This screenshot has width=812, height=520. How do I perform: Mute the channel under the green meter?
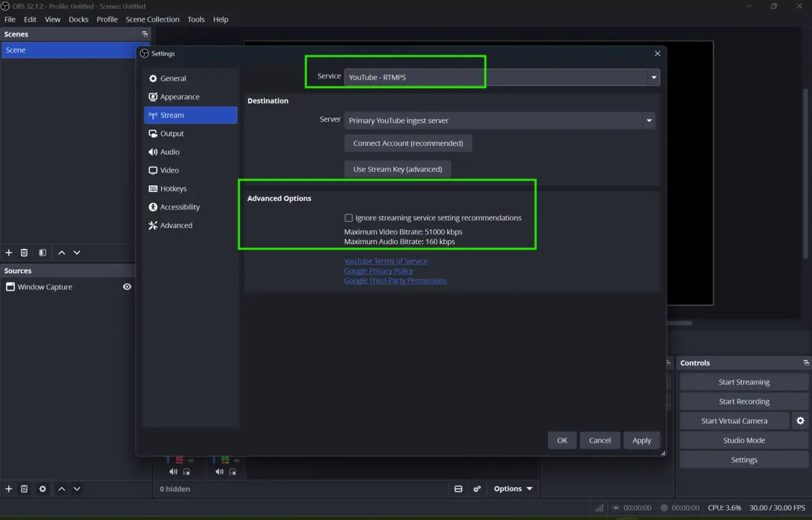click(x=219, y=471)
